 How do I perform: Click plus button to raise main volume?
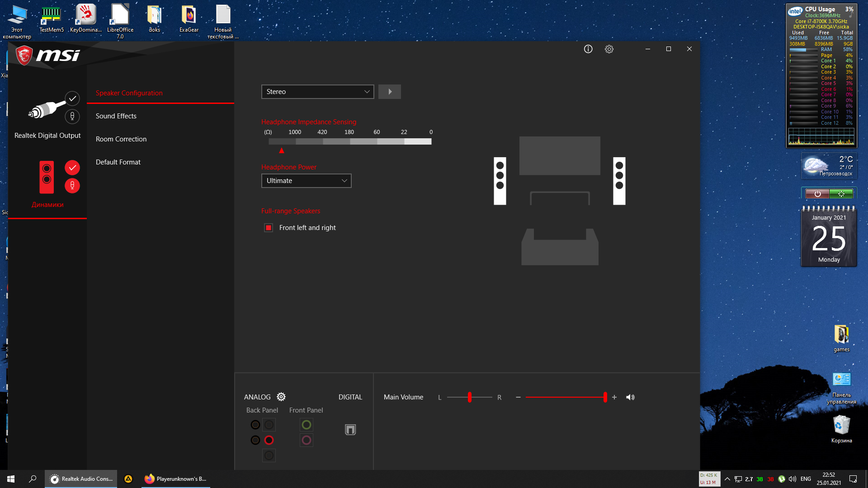click(x=614, y=397)
